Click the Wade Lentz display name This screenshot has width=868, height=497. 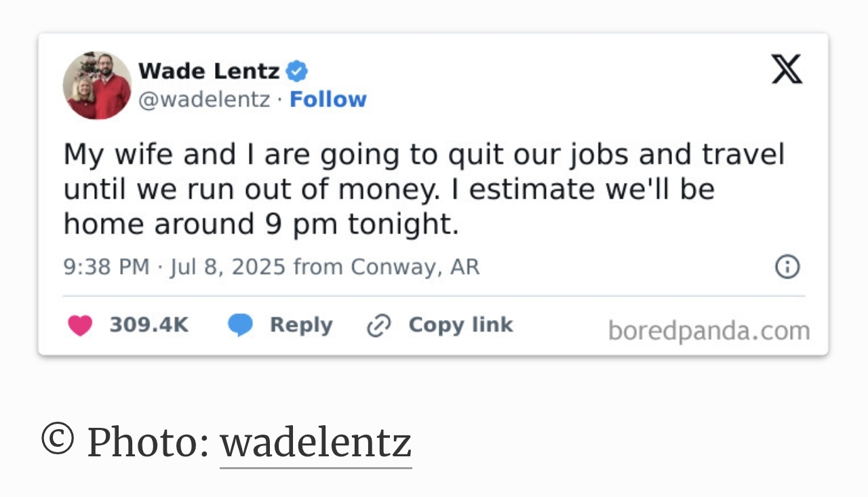point(209,71)
